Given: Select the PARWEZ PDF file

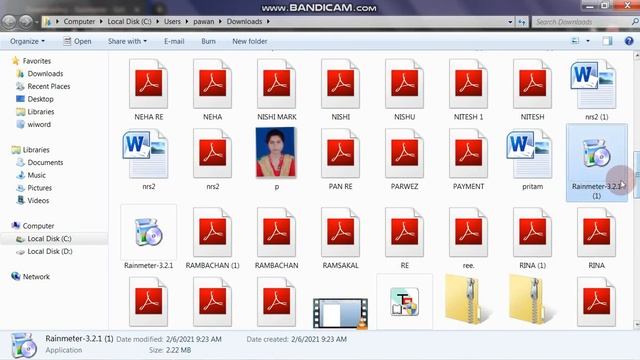Looking at the screenshot, I should coord(404,160).
